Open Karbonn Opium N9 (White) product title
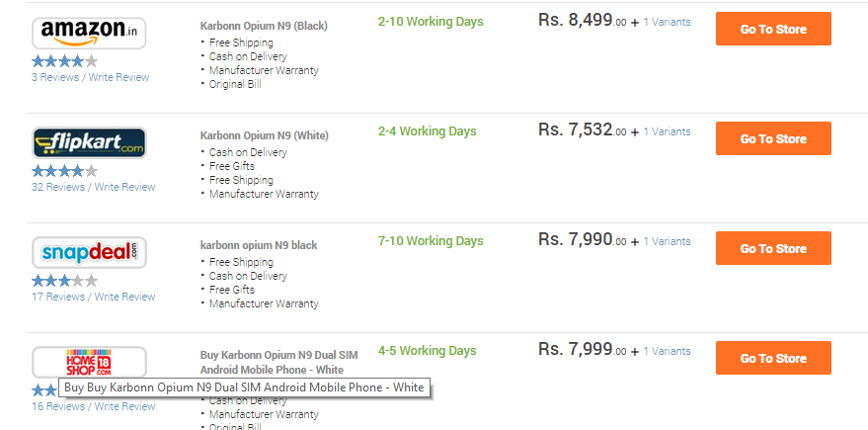This screenshot has width=868, height=430. tap(264, 135)
